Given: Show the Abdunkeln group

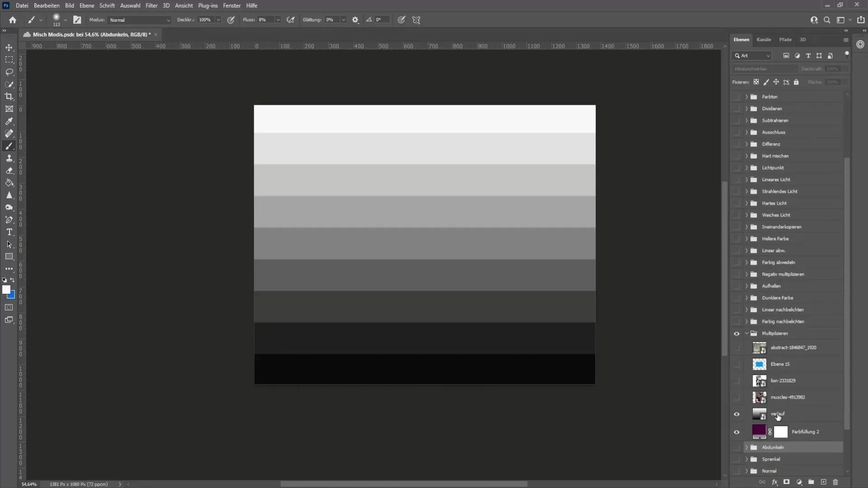Looking at the screenshot, I should pyautogui.click(x=736, y=447).
